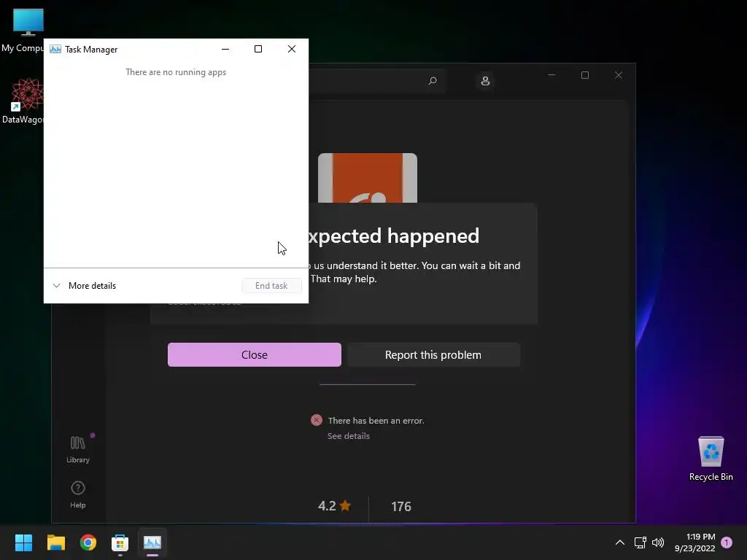Open network status tray icon
747x560 pixels.
640,542
